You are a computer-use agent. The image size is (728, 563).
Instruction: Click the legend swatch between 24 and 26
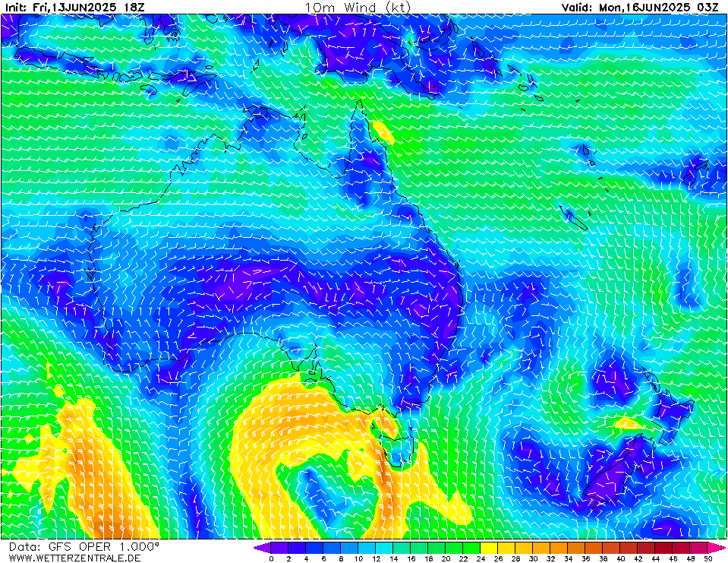(490, 548)
